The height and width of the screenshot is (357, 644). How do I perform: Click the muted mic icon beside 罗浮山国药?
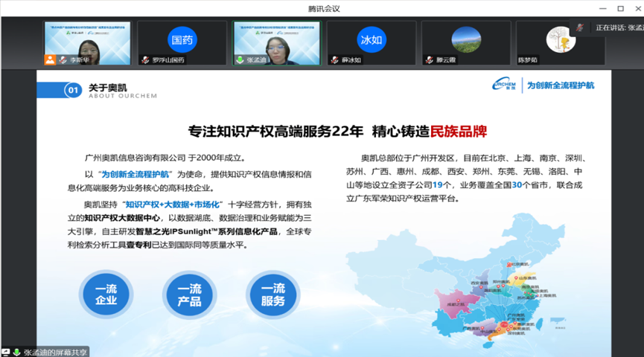[x=146, y=59]
